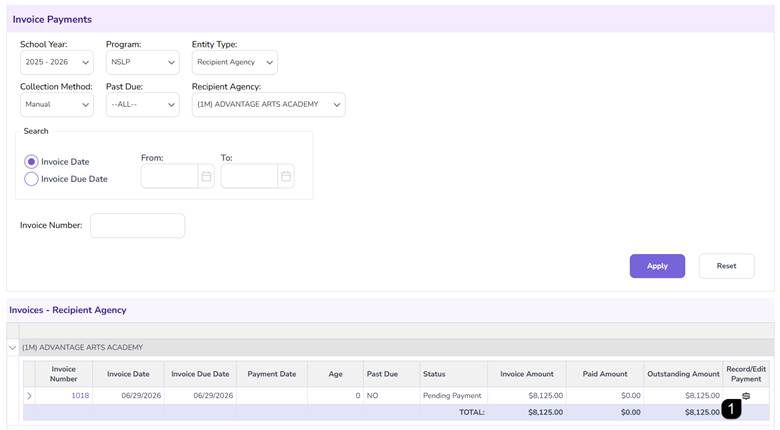Viewport: 780px width, 430px height.
Task: Sort by Invoice Number column header
Action: click(64, 374)
